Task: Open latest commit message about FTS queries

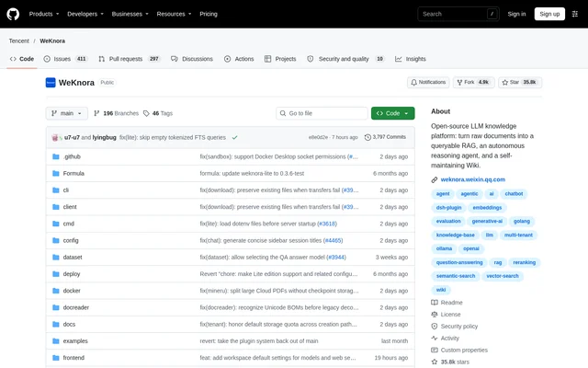Action: [173, 137]
